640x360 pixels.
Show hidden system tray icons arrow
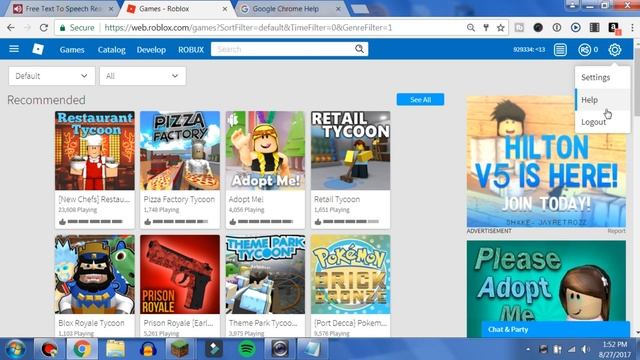coord(528,349)
